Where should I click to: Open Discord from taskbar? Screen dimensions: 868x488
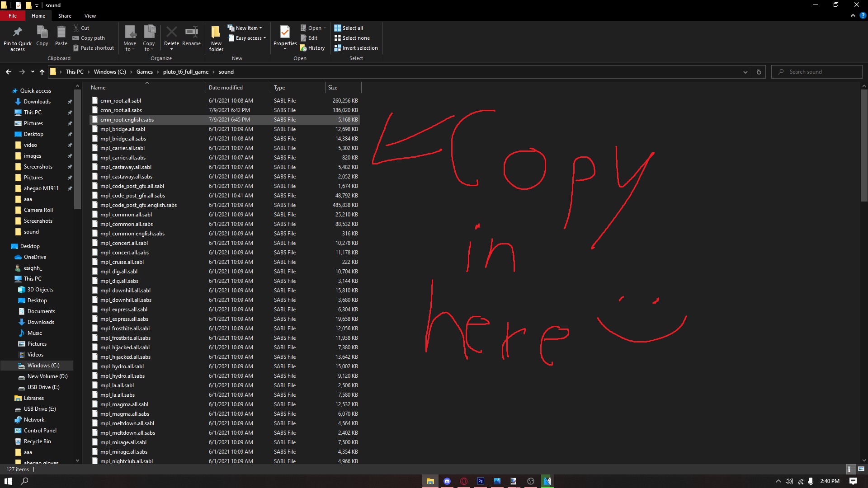447,481
